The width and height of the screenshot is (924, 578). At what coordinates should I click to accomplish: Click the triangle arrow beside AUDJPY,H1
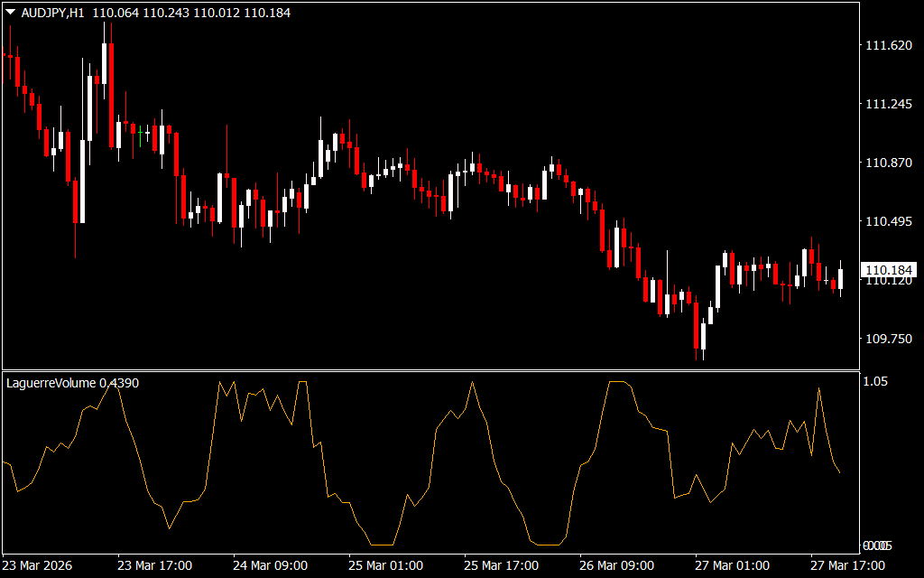click(10, 14)
